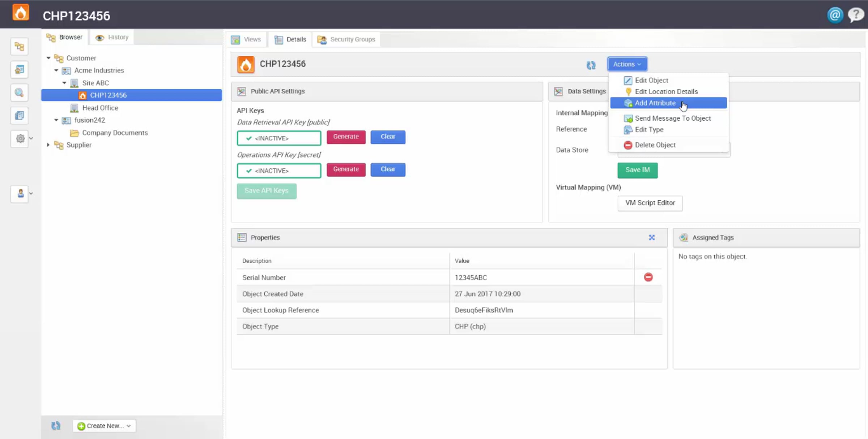Click the refresh icon at the bottom of the Browser tree
Image resolution: width=868 pixels, height=439 pixels.
[56, 426]
